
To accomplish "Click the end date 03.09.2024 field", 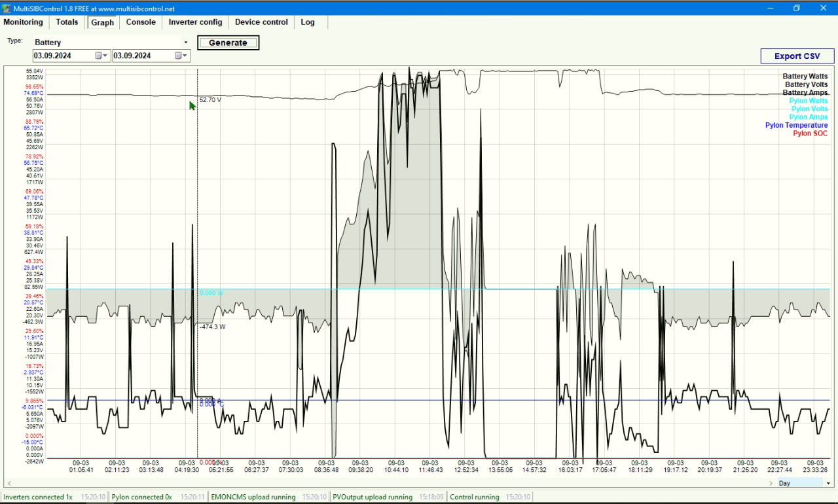I will tap(152, 56).
